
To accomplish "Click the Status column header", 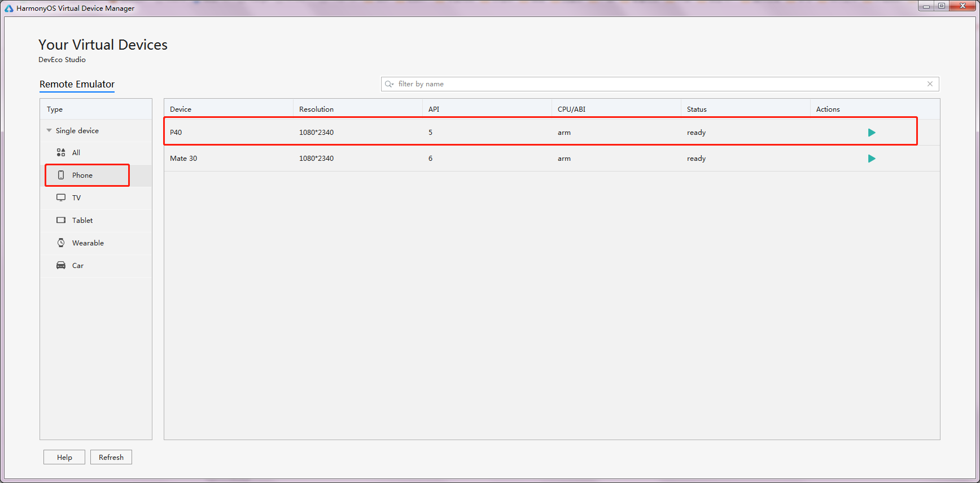I will [x=746, y=109].
